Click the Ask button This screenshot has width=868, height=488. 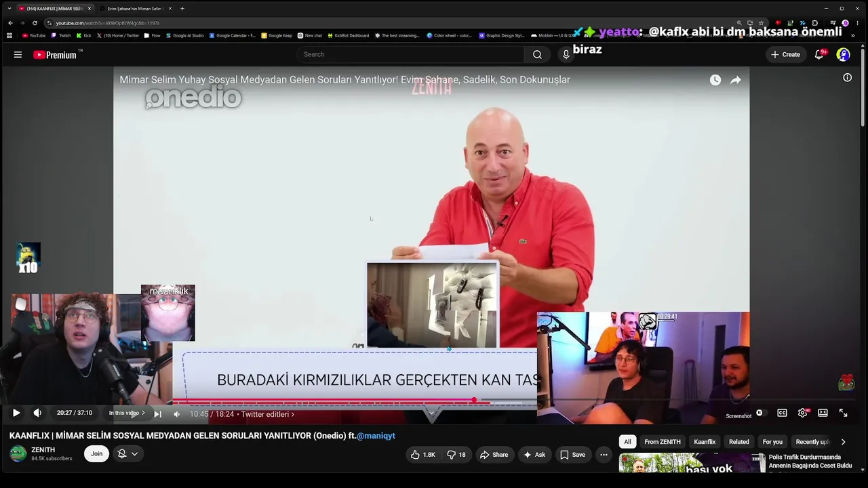point(534,455)
